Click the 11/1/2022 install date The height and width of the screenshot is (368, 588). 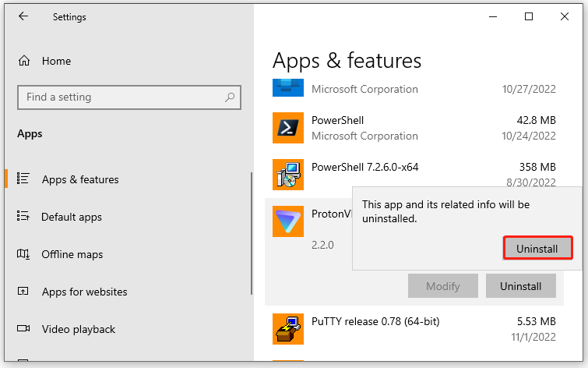(x=533, y=338)
